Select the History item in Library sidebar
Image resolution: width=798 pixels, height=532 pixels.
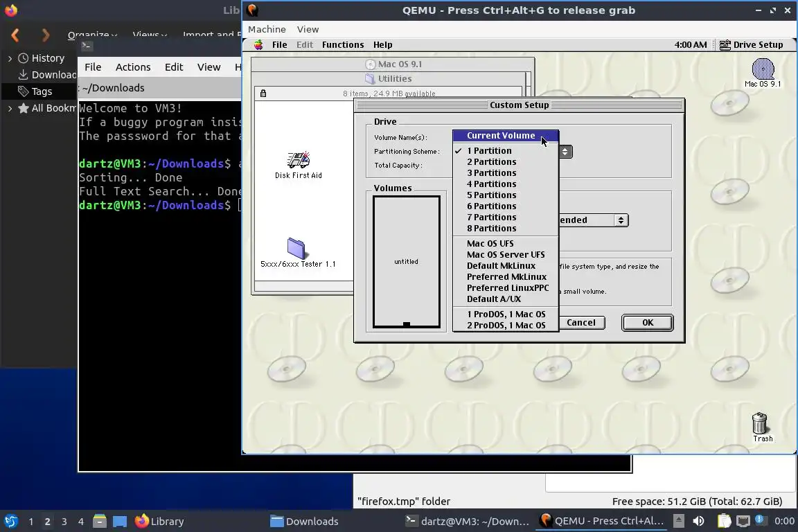point(42,58)
